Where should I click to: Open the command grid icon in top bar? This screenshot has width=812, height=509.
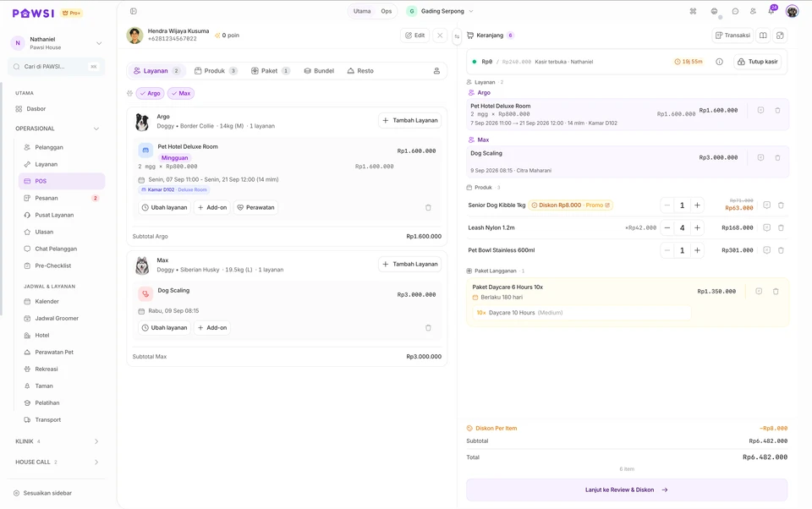click(x=693, y=11)
